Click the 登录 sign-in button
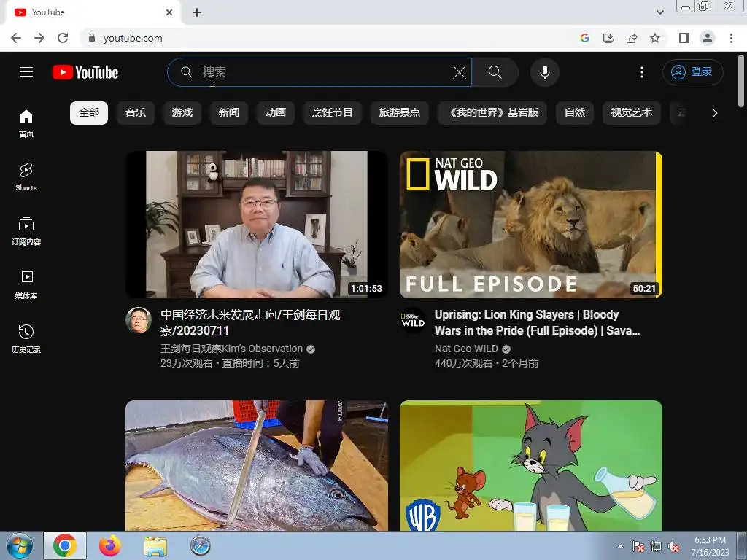Screen dimensions: 747x560 (693, 72)
